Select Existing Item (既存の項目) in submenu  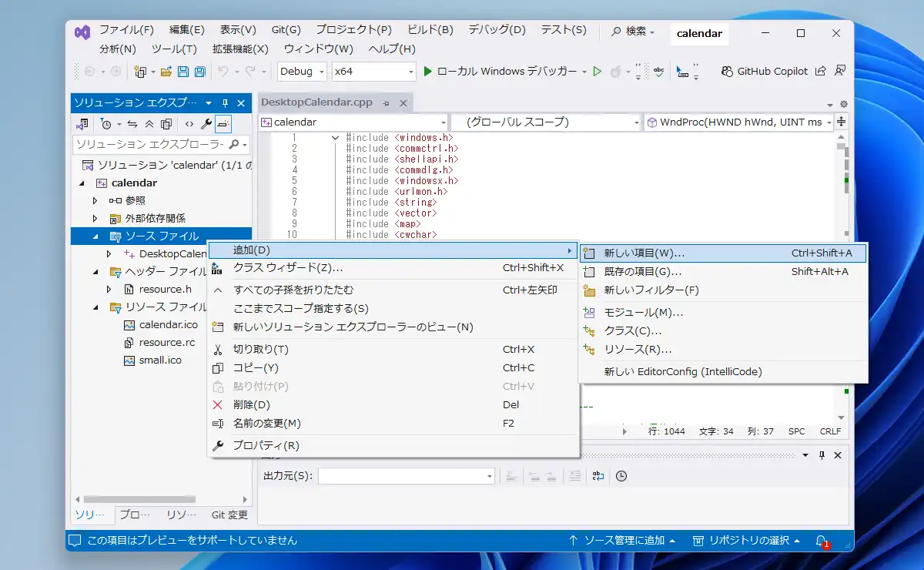pyautogui.click(x=723, y=271)
